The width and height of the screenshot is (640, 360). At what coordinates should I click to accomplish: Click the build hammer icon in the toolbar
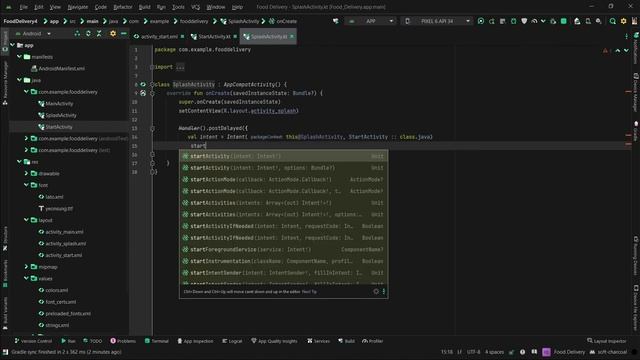(x=336, y=21)
